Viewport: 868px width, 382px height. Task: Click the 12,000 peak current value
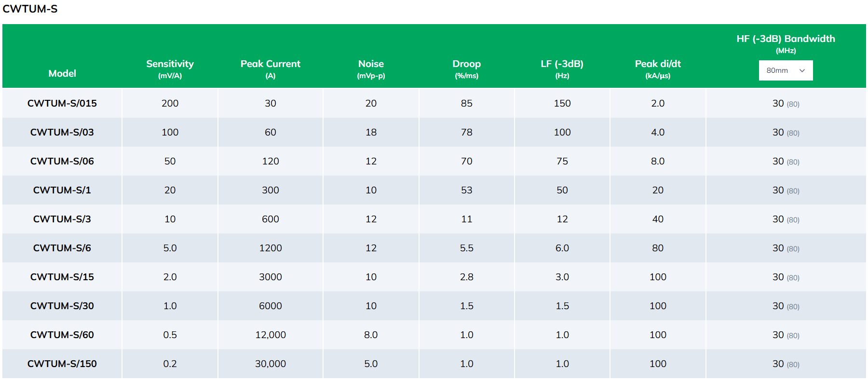pyautogui.click(x=271, y=335)
